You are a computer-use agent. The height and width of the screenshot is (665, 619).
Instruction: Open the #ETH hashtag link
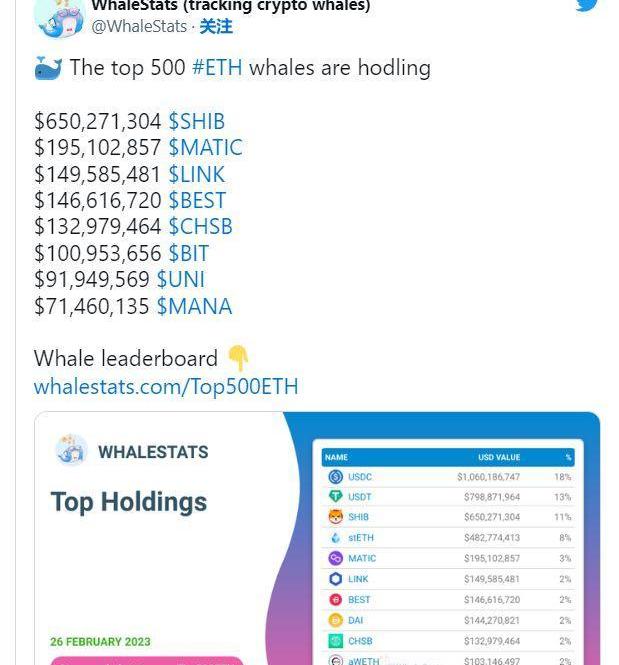click(217, 68)
